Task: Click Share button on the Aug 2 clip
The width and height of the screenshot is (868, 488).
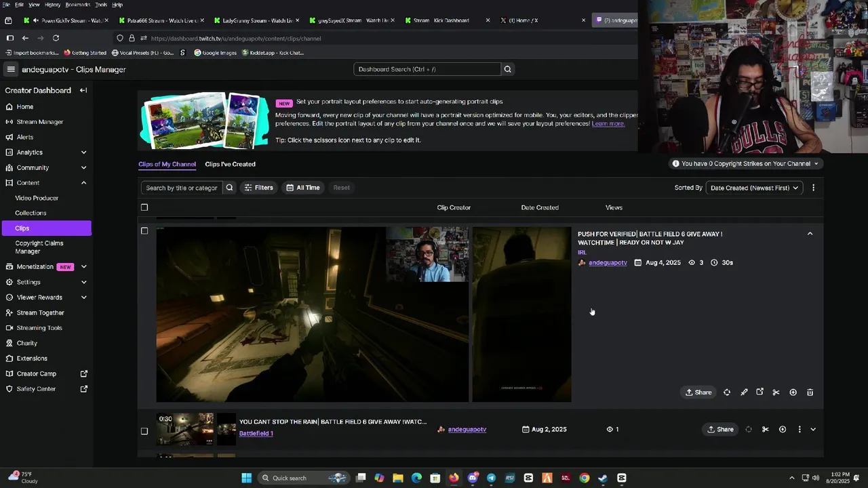Action: [x=720, y=429]
